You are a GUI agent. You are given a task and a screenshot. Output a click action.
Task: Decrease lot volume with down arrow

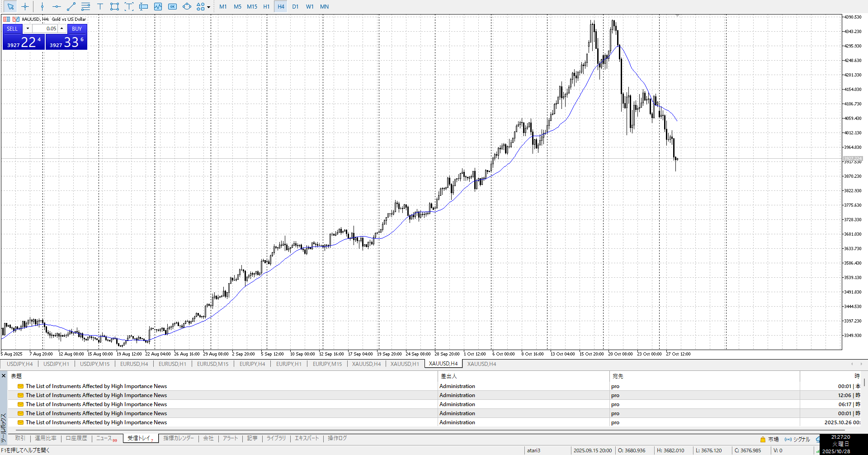point(28,28)
